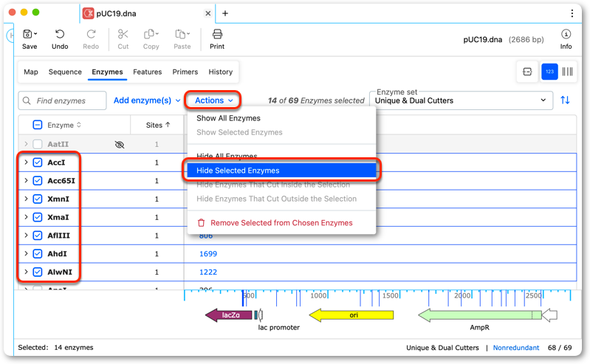Click the yellow ori feature arrow
This screenshot has height=364, width=590.
pos(351,315)
